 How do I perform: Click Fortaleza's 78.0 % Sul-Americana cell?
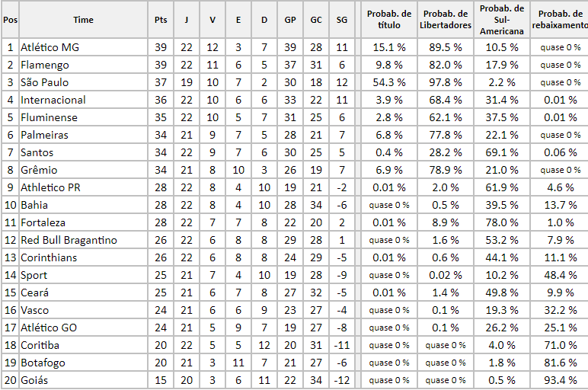pyautogui.click(x=502, y=222)
